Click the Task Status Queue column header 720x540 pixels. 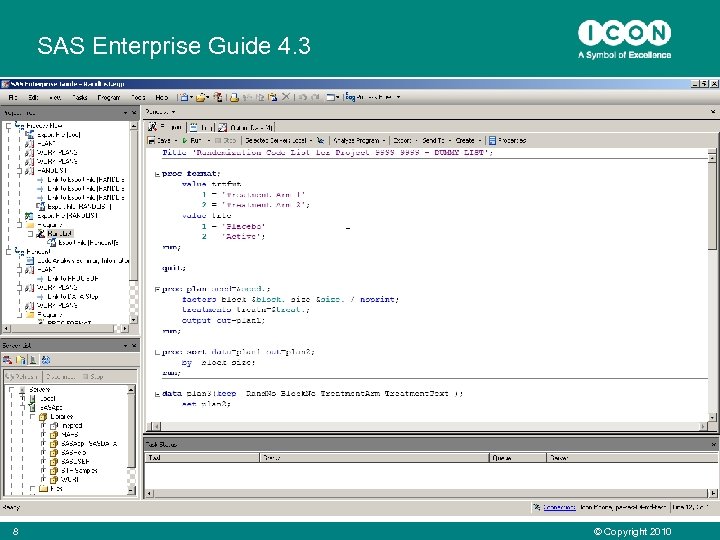518,458
